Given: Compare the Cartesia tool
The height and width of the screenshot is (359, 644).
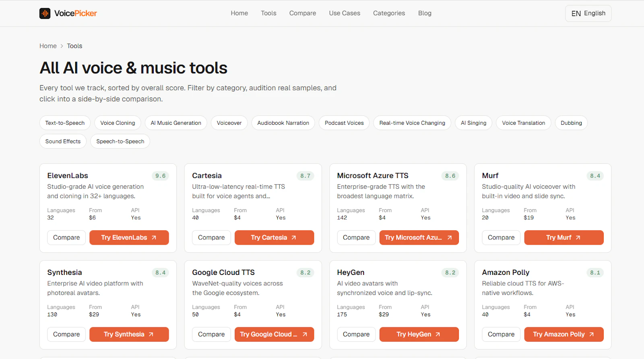Looking at the screenshot, I should point(211,237).
